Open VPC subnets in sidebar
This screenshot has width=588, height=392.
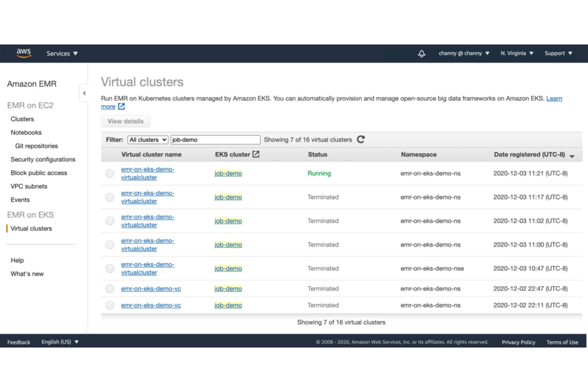(29, 187)
